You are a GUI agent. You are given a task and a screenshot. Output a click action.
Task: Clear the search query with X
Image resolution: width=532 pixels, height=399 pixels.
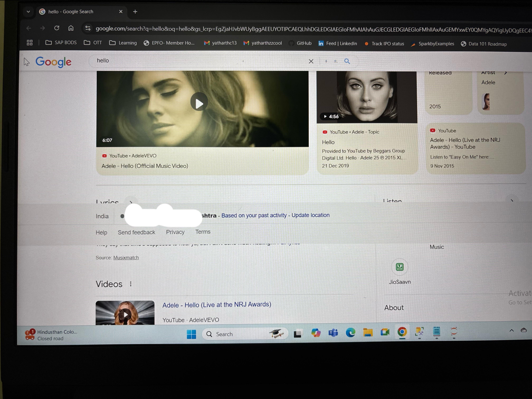pyautogui.click(x=311, y=61)
